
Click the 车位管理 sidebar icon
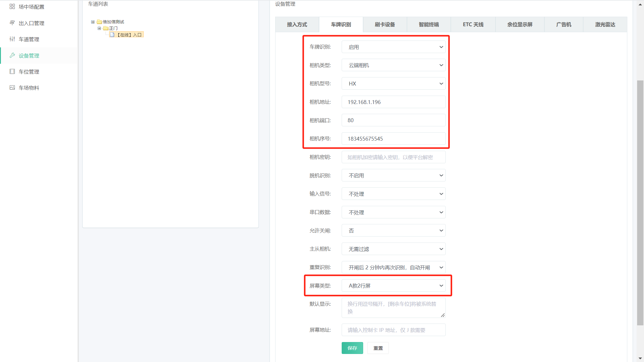pyautogui.click(x=12, y=72)
